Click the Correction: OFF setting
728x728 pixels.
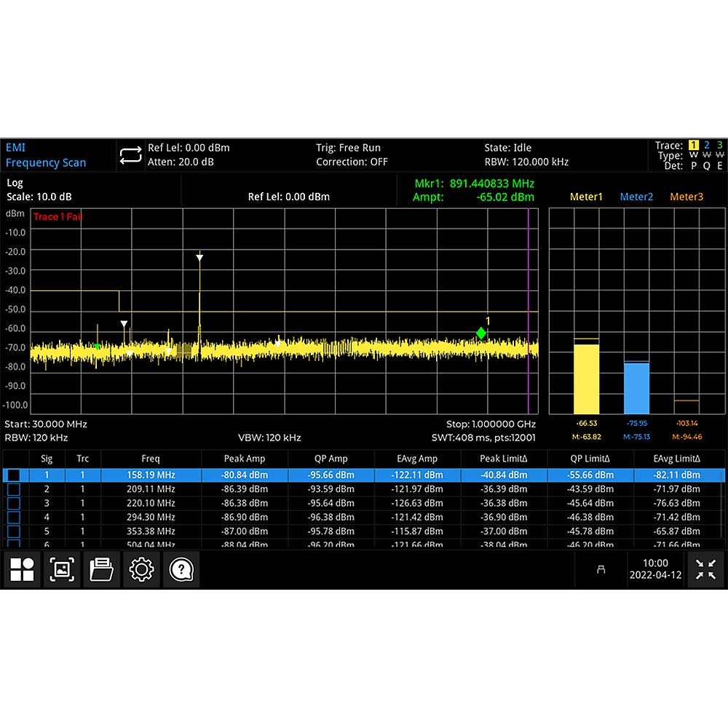[x=352, y=162]
